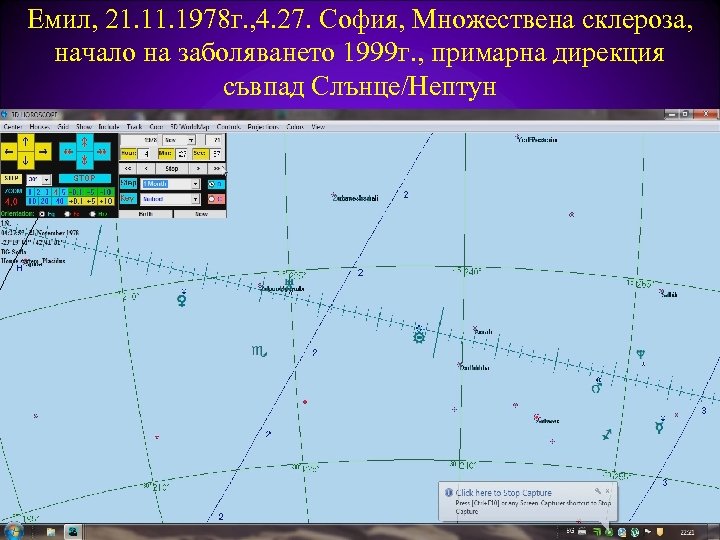Select the first Orientation radio button
The height and width of the screenshot is (540, 720).
pyautogui.click(x=42, y=214)
